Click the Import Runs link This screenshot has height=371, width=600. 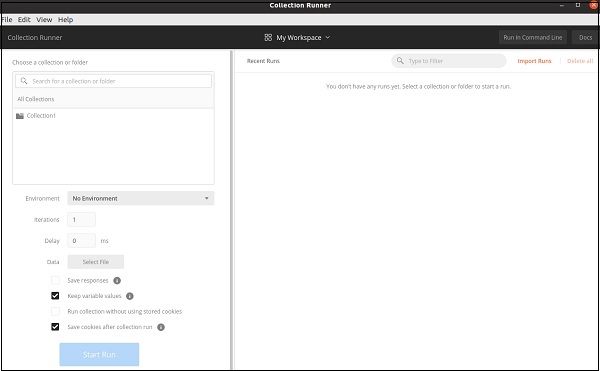[534, 61]
